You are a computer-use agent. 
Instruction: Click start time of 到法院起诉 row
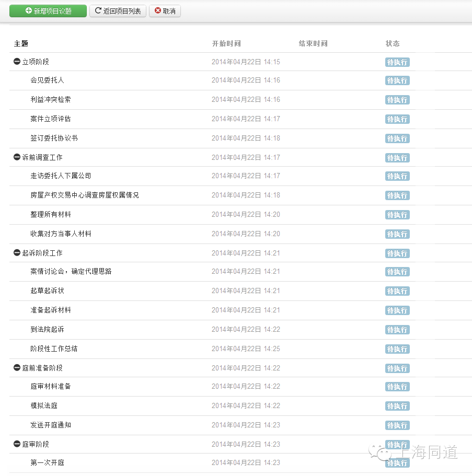click(246, 329)
